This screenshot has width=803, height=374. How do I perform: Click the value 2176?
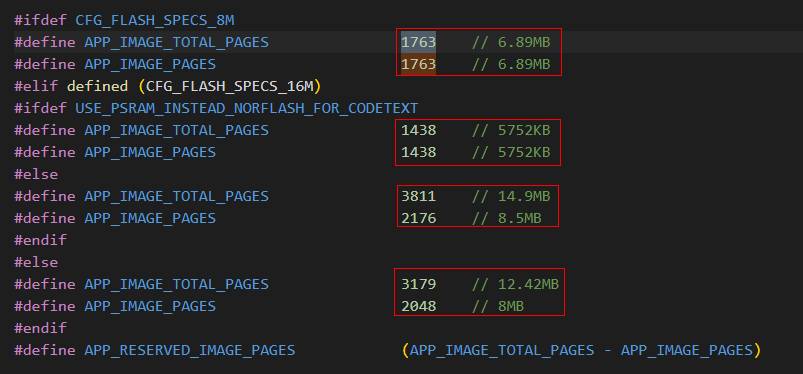click(418, 218)
